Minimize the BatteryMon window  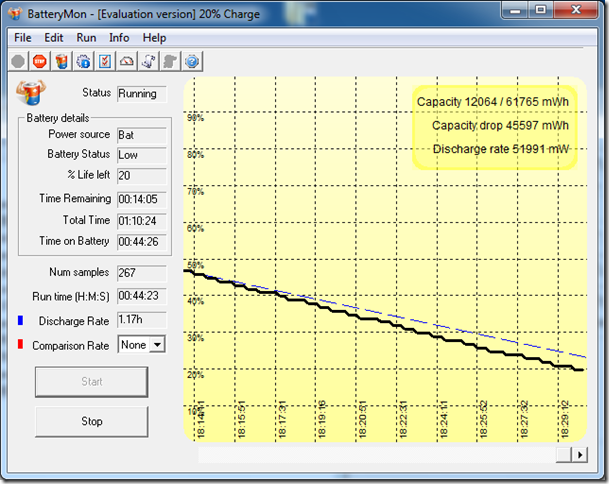click(x=515, y=10)
